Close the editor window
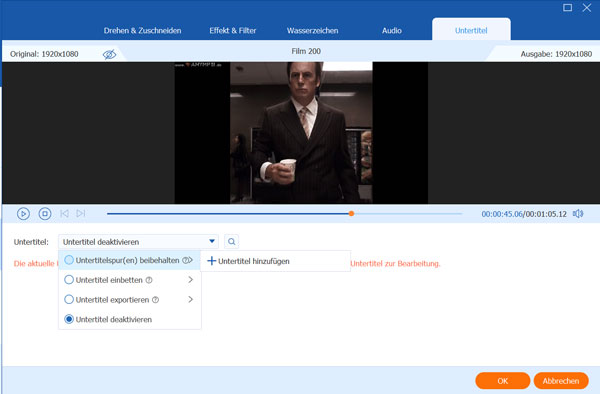The width and height of the screenshot is (600, 394). point(587,7)
